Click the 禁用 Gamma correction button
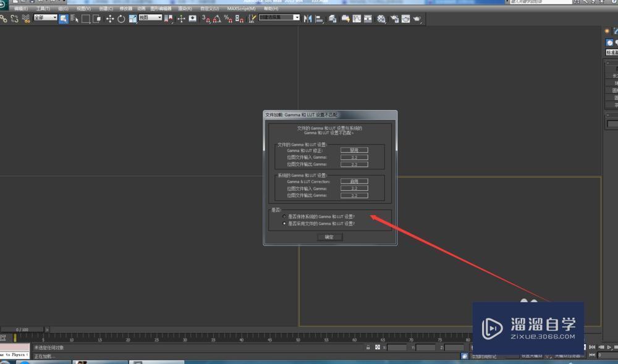This screenshot has width=618, height=364. click(x=354, y=150)
